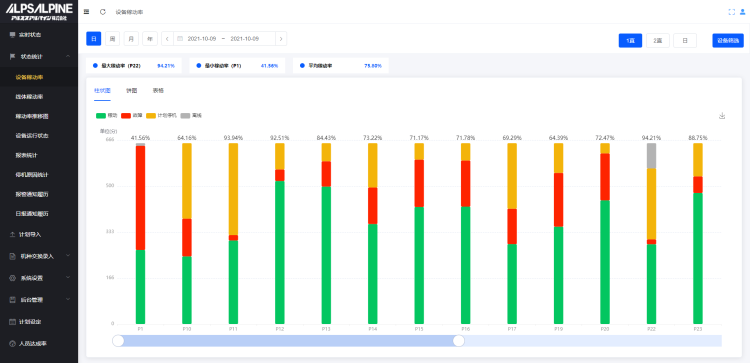Download the chart via download icon
Image resolution: width=750 pixels, height=363 pixels.
click(x=722, y=116)
